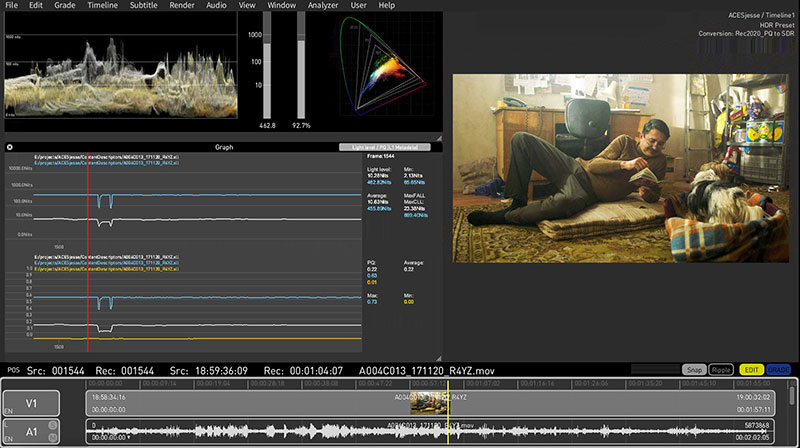
Task: Click the 'Frame: 1544' readout in Graph
Action: click(x=381, y=156)
